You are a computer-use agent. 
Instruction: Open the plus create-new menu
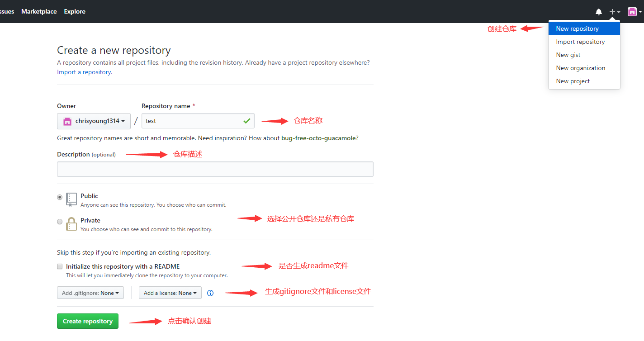[x=615, y=12]
